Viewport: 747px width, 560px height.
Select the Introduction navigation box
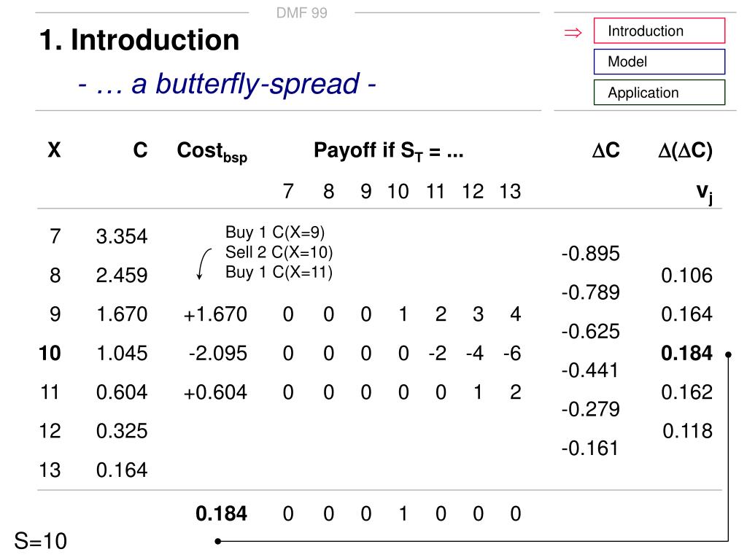pyautogui.click(x=659, y=31)
